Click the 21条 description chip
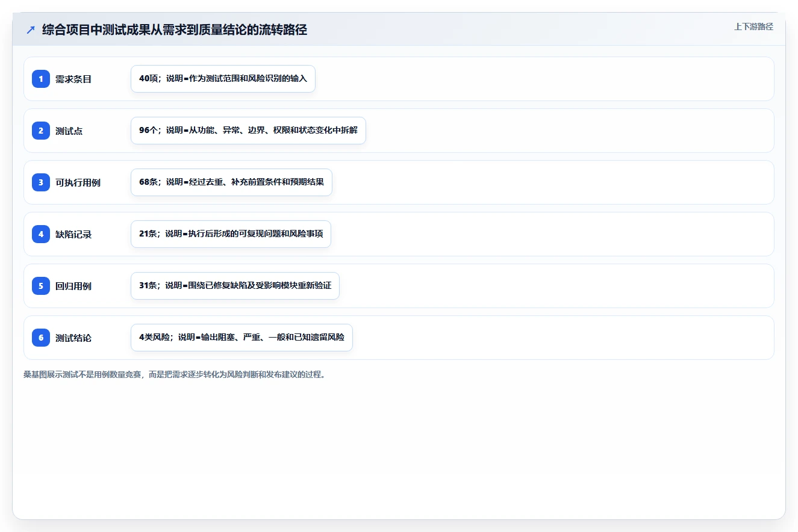The height and width of the screenshot is (532, 798). [x=231, y=234]
